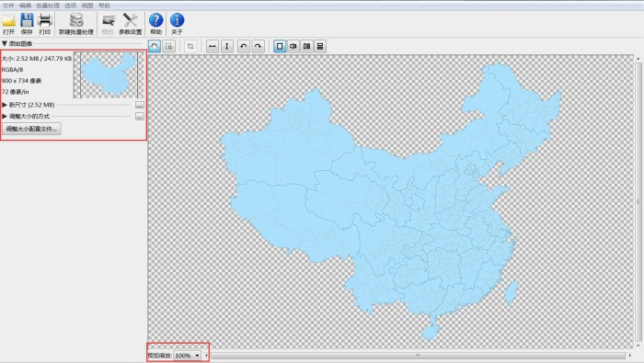This screenshot has height=363, width=644.
Task: Click the China map thumbnail preview
Action: (109, 75)
